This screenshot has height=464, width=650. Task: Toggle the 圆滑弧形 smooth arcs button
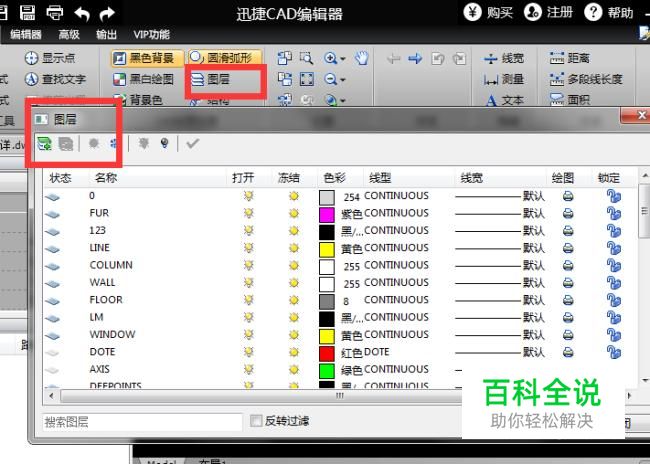pyautogui.click(x=225, y=57)
